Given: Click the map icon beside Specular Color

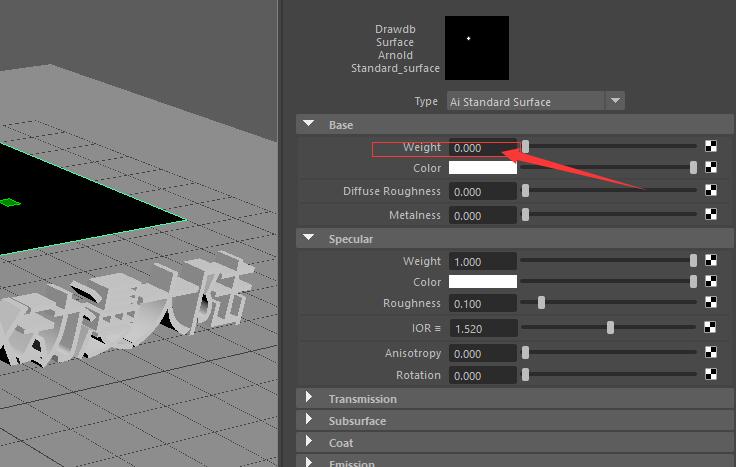Looking at the screenshot, I should [711, 281].
